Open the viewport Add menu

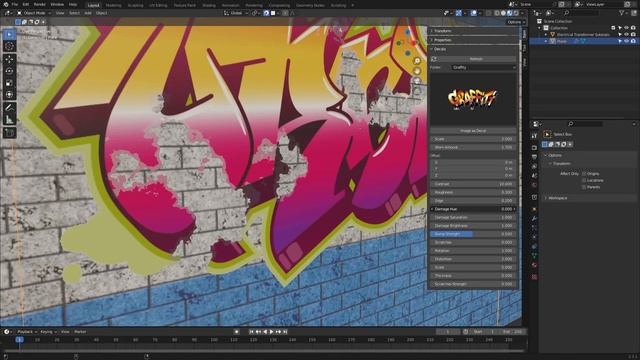(x=88, y=13)
